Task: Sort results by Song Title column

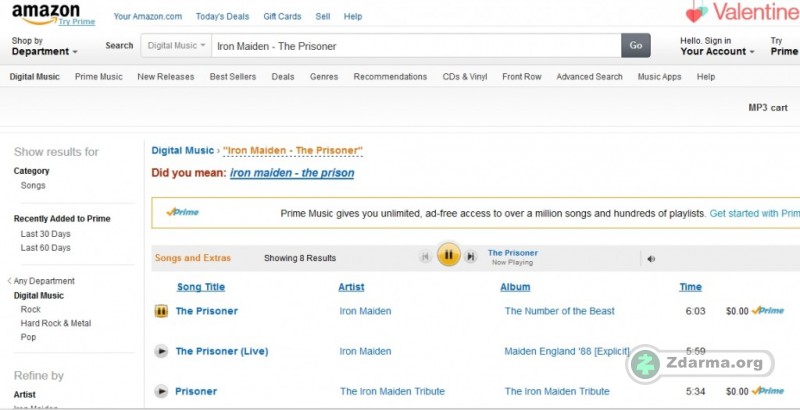Action: coord(201,287)
